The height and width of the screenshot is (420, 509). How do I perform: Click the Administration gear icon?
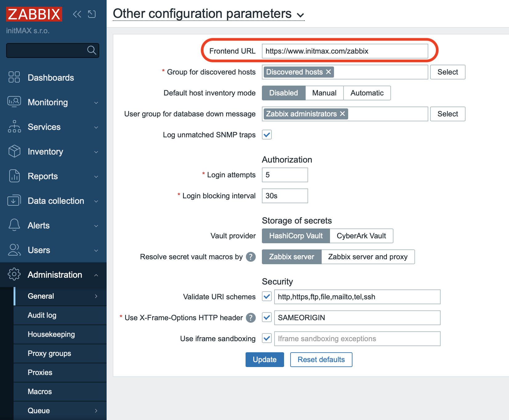(x=14, y=274)
